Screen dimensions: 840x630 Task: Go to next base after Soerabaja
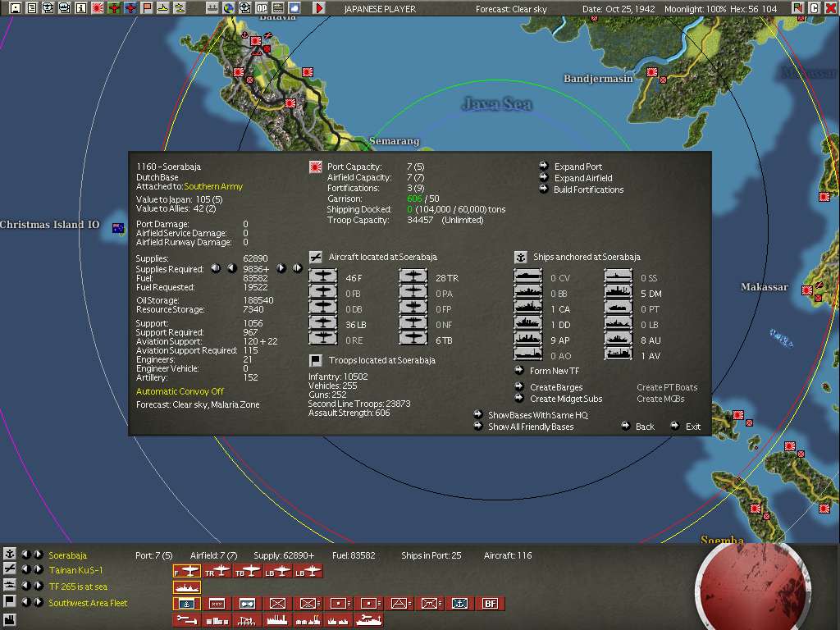pos(39,555)
